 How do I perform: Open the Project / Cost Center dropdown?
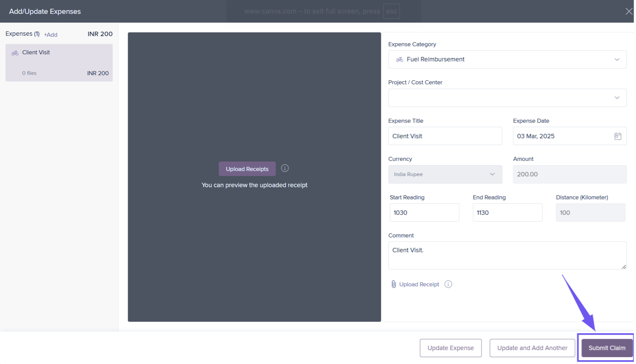tap(507, 98)
